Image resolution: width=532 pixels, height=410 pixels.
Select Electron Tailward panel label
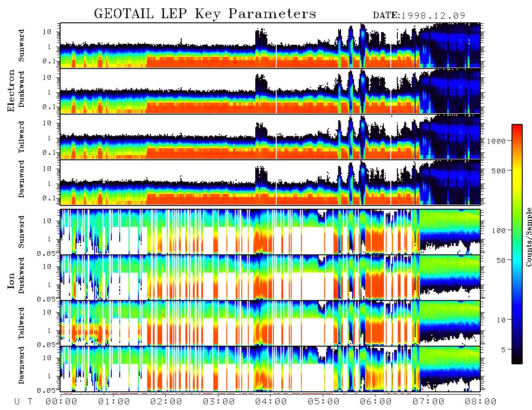point(21,137)
